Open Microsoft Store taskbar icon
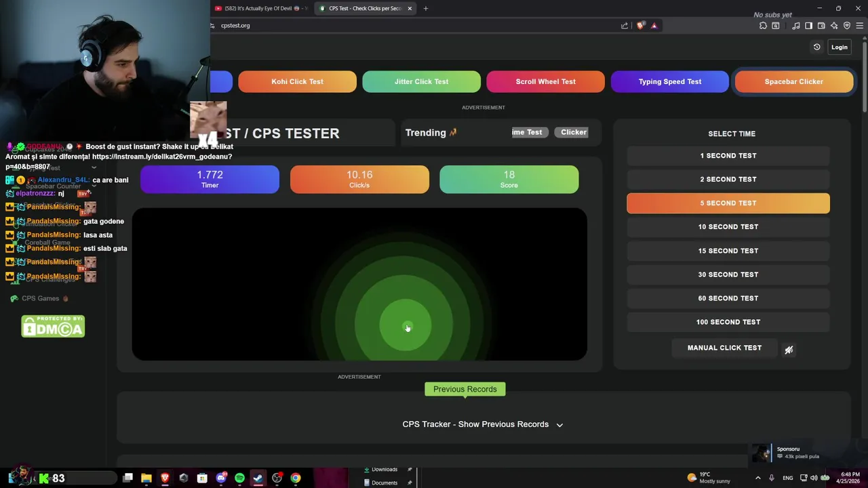868x488 pixels. [x=202, y=479]
